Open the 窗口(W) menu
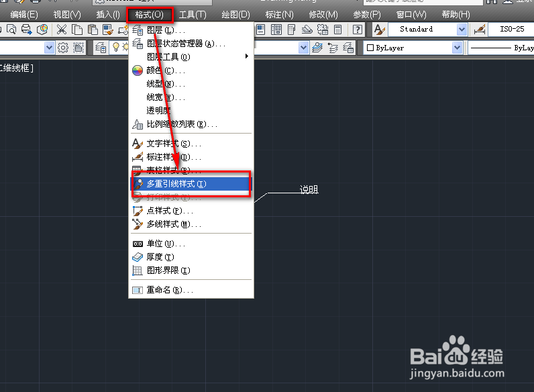Image resolution: width=534 pixels, height=392 pixels. (411, 15)
